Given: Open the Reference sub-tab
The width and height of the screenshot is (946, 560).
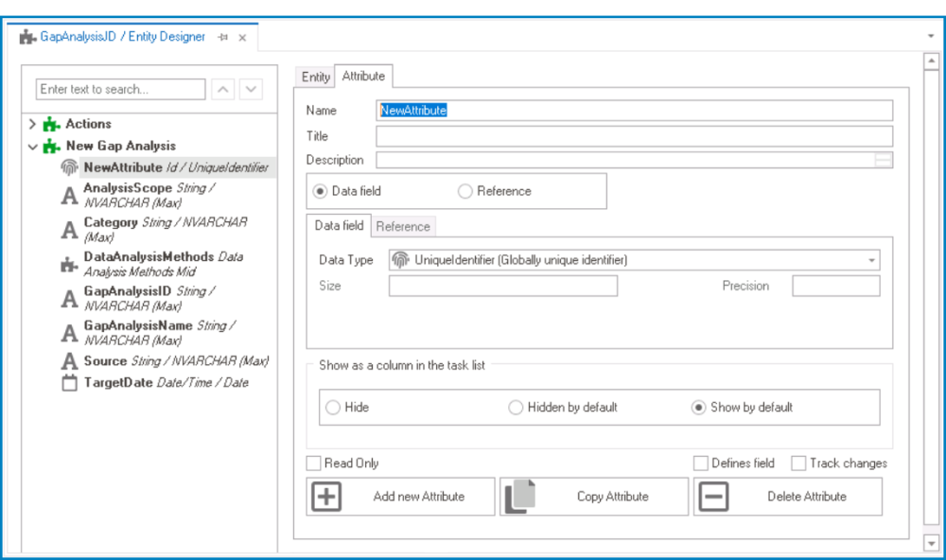Looking at the screenshot, I should (402, 226).
